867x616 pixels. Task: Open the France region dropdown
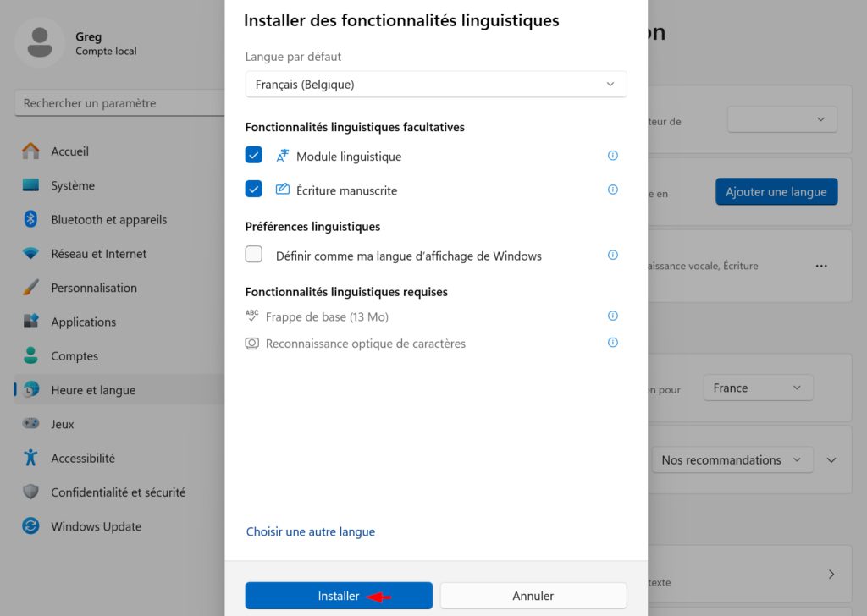pos(758,388)
